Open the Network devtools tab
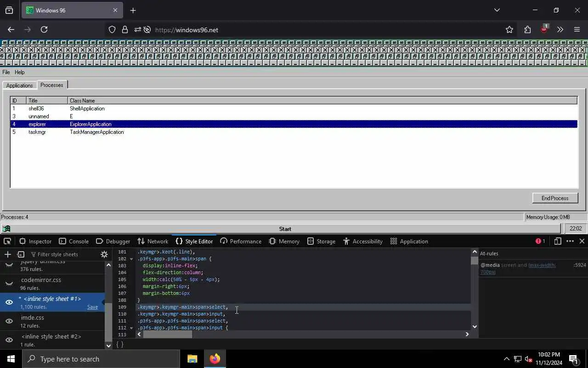Image resolution: width=588 pixels, height=368 pixels. [153, 241]
